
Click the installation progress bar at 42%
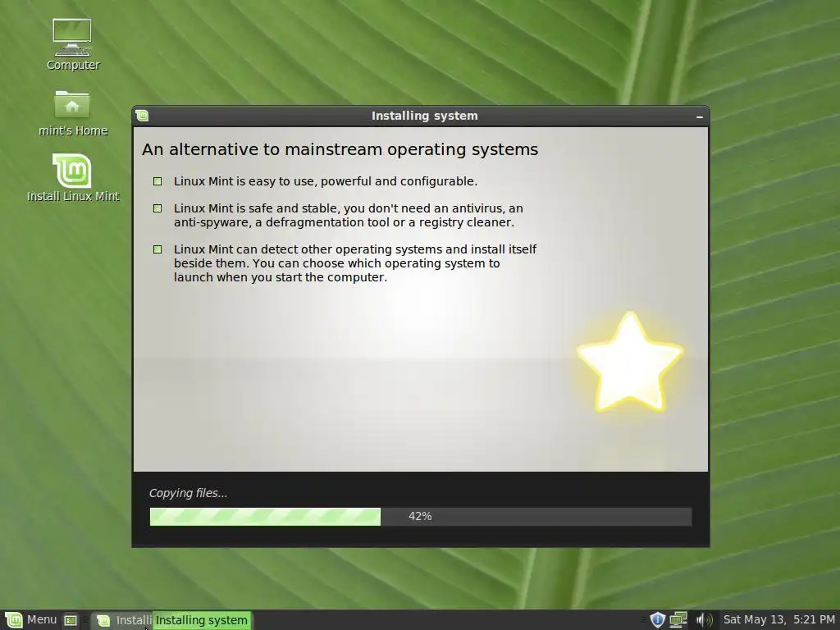[421, 517]
